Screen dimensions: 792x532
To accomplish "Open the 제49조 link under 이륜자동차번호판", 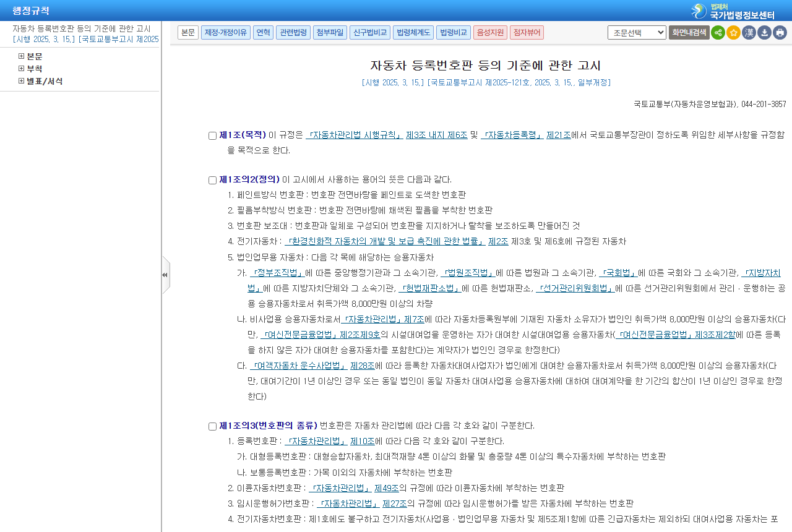I will (386, 488).
